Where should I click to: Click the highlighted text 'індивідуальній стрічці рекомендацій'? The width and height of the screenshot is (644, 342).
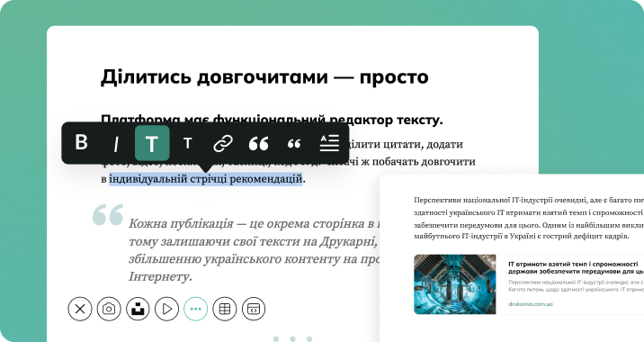tap(206, 179)
